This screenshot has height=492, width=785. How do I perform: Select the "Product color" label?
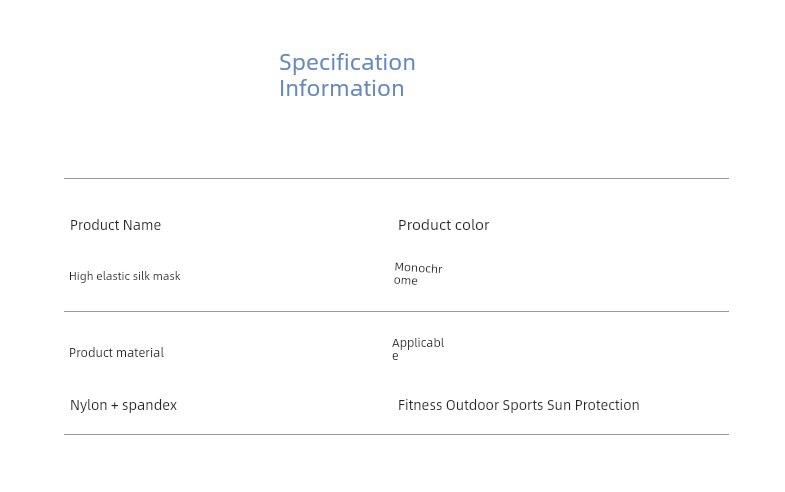tap(443, 225)
